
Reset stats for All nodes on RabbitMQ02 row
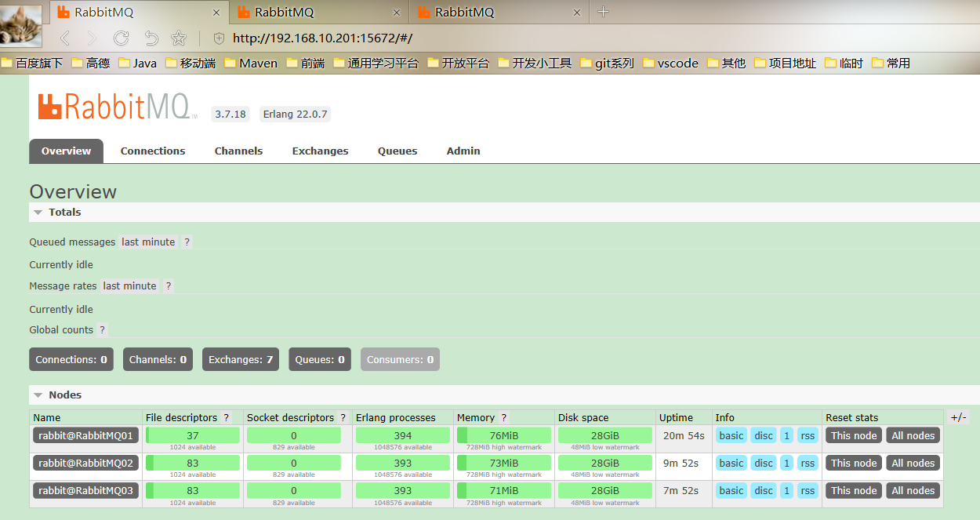[913, 464]
